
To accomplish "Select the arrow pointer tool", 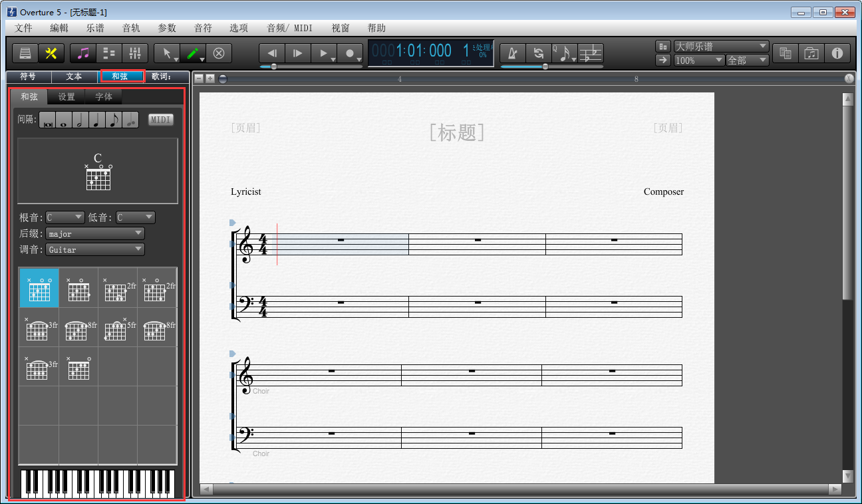I will tap(167, 53).
